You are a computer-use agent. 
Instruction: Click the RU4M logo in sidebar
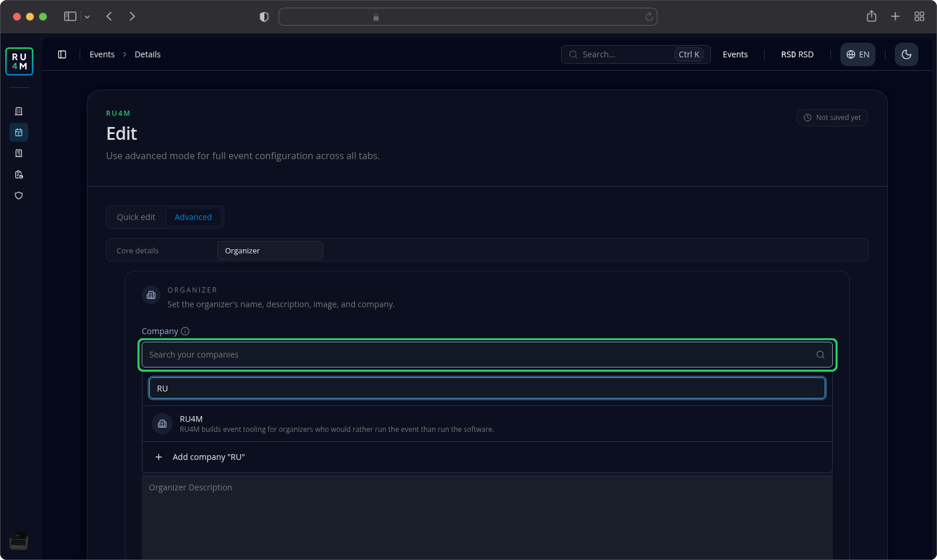point(19,61)
